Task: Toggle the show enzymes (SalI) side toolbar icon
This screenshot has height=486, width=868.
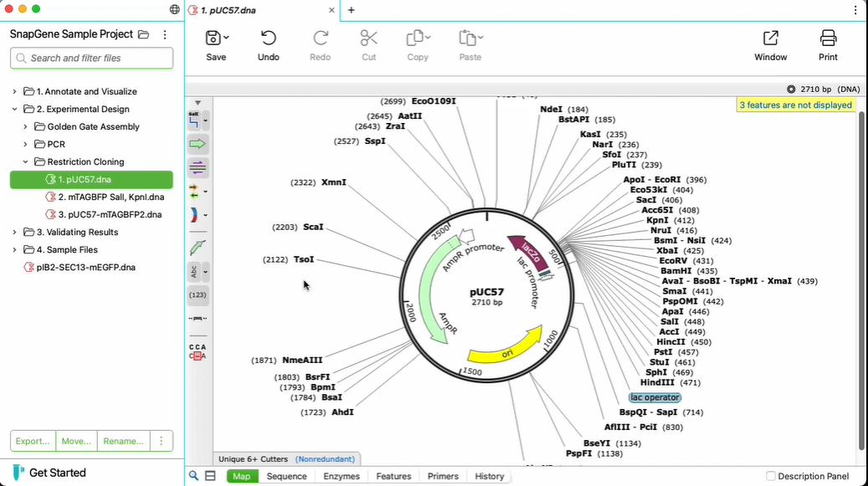Action: (x=193, y=120)
